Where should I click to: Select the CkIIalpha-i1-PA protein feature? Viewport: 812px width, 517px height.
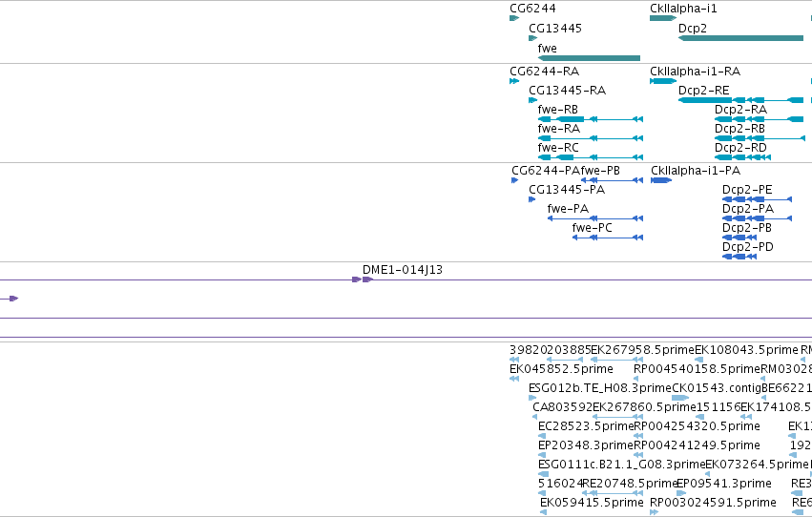(661, 180)
